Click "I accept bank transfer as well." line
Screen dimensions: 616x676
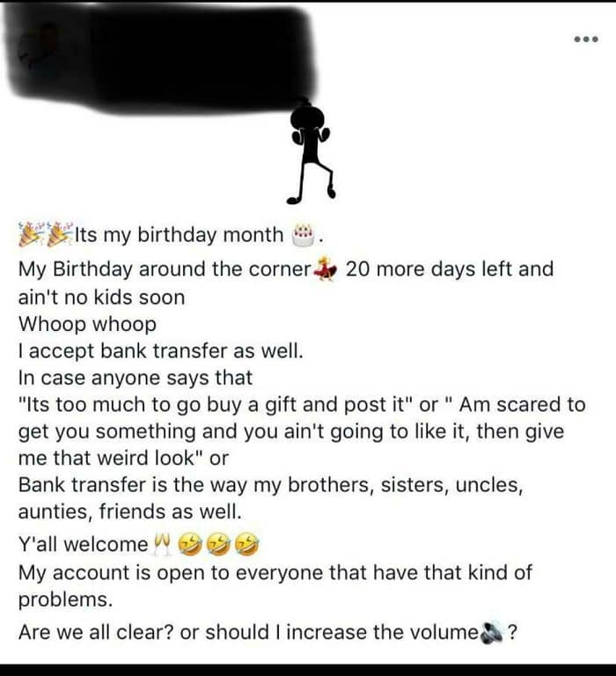pyautogui.click(x=161, y=351)
